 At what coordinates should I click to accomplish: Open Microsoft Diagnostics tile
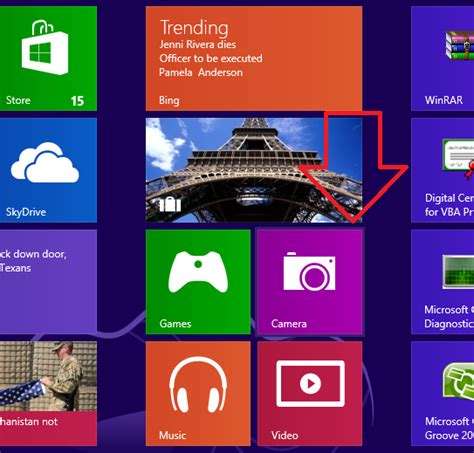click(x=443, y=282)
